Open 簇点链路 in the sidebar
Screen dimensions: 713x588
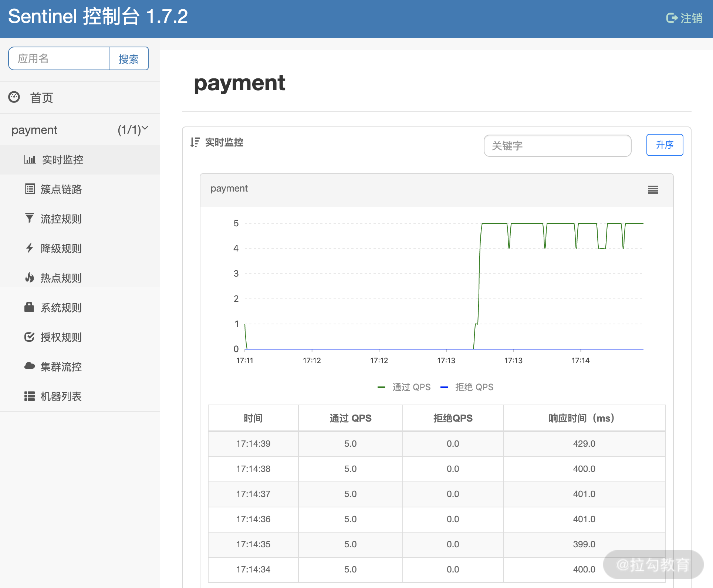point(80,189)
